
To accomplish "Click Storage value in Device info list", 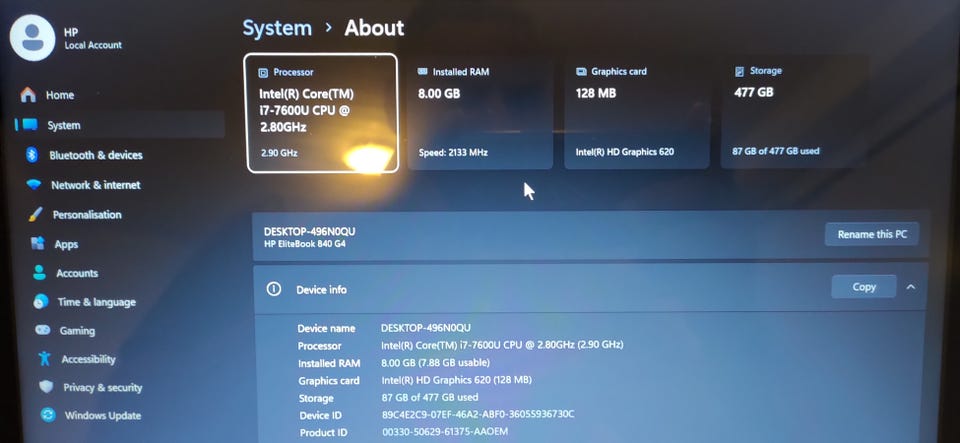I will coord(430,397).
